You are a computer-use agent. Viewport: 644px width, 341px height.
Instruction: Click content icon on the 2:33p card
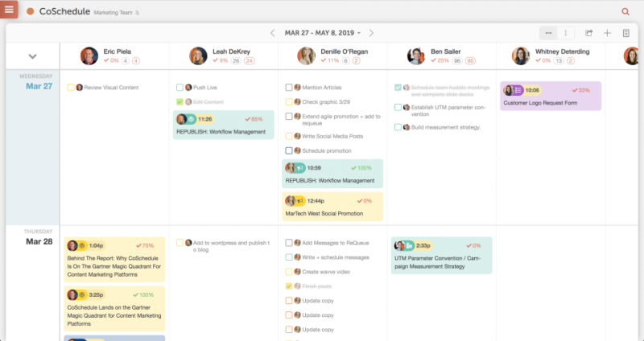point(409,246)
